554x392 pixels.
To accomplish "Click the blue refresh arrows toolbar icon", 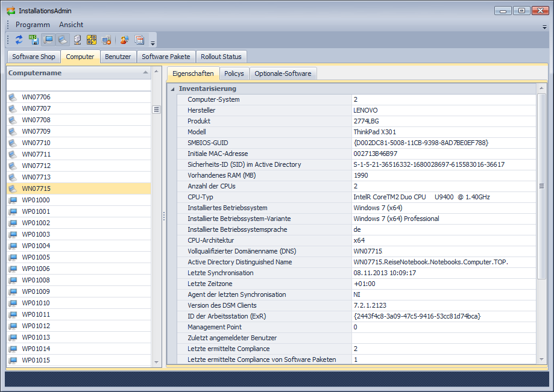I will [x=19, y=40].
